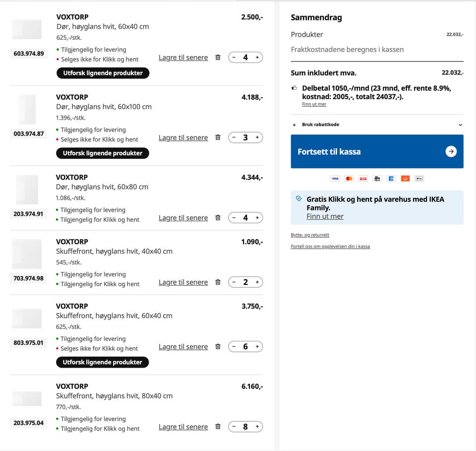Remove the 80x40 cm Skuffefront with trash icon

pyautogui.click(x=218, y=427)
